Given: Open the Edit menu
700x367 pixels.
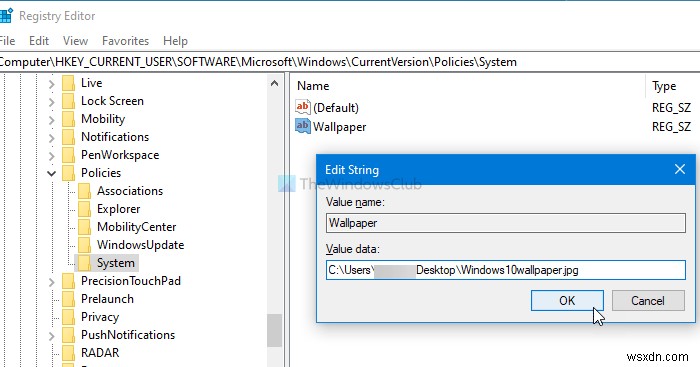Looking at the screenshot, I should tap(39, 41).
